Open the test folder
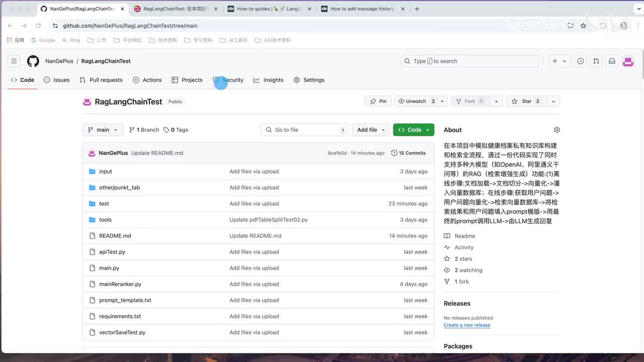644x362 pixels. click(x=104, y=204)
